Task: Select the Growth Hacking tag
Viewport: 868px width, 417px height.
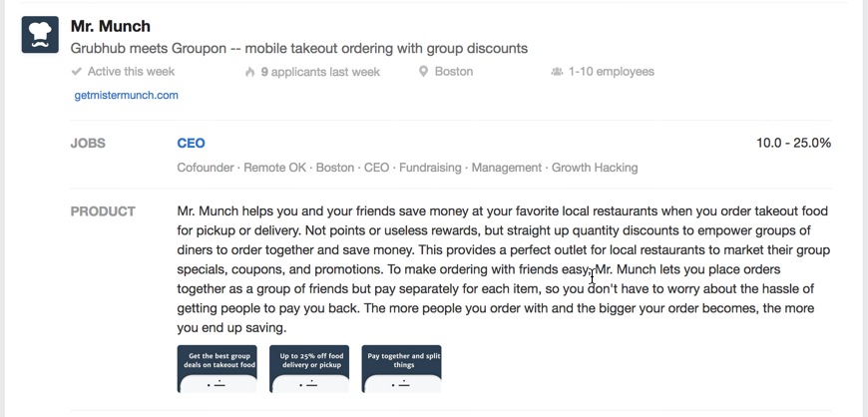Action: pos(595,168)
